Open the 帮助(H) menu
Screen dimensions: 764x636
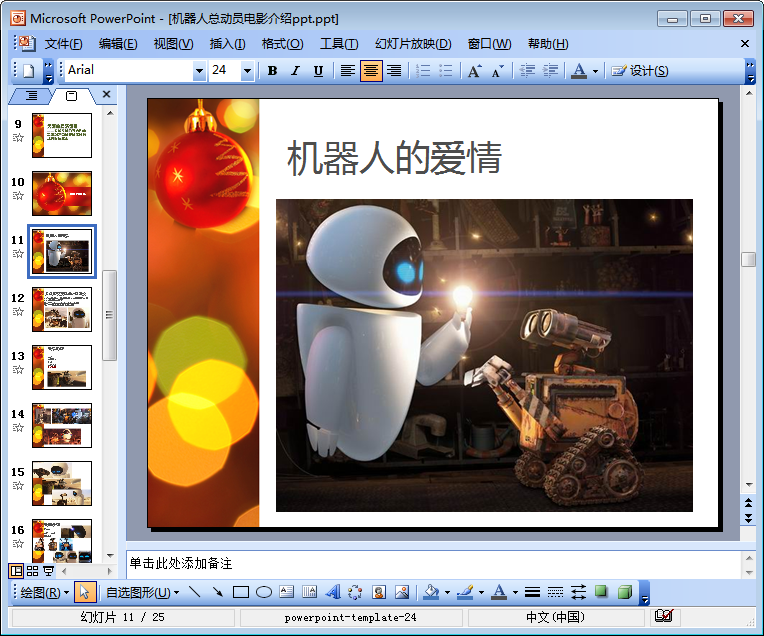[548, 44]
